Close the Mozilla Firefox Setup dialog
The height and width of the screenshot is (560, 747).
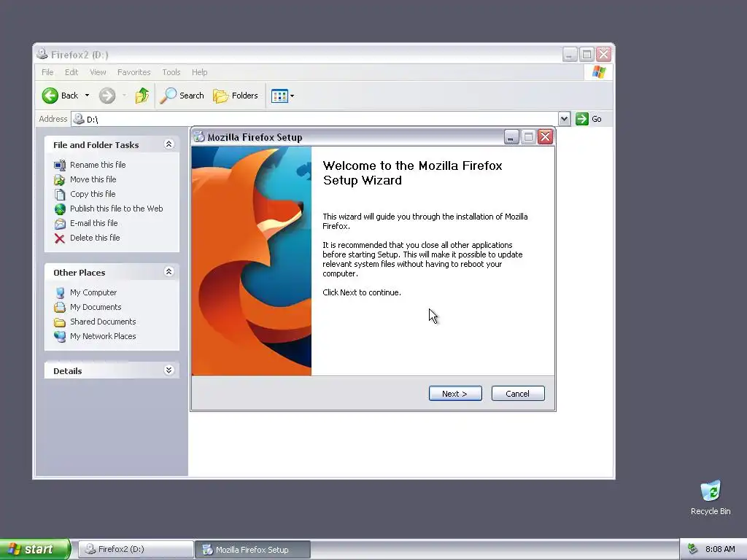coord(545,137)
